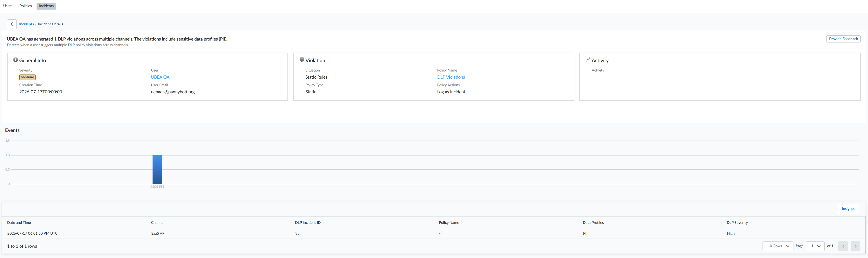
Task: Expand the 10 Rows dropdown
Action: [x=778, y=246]
